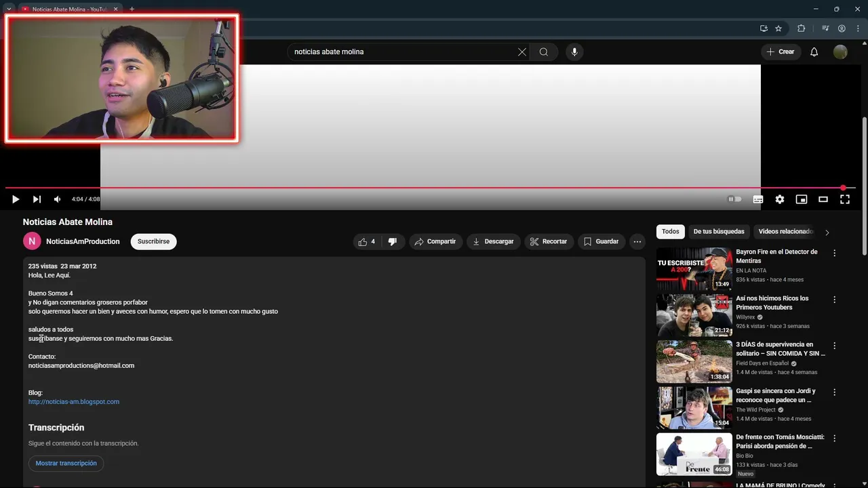The width and height of the screenshot is (868, 488).
Task: Activate miniplayer mode icon
Action: [802, 199]
